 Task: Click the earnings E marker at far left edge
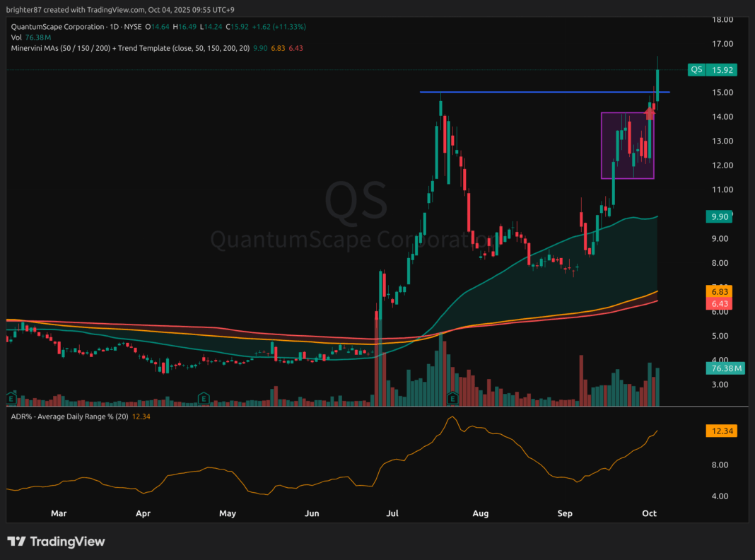(x=11, y=397)
